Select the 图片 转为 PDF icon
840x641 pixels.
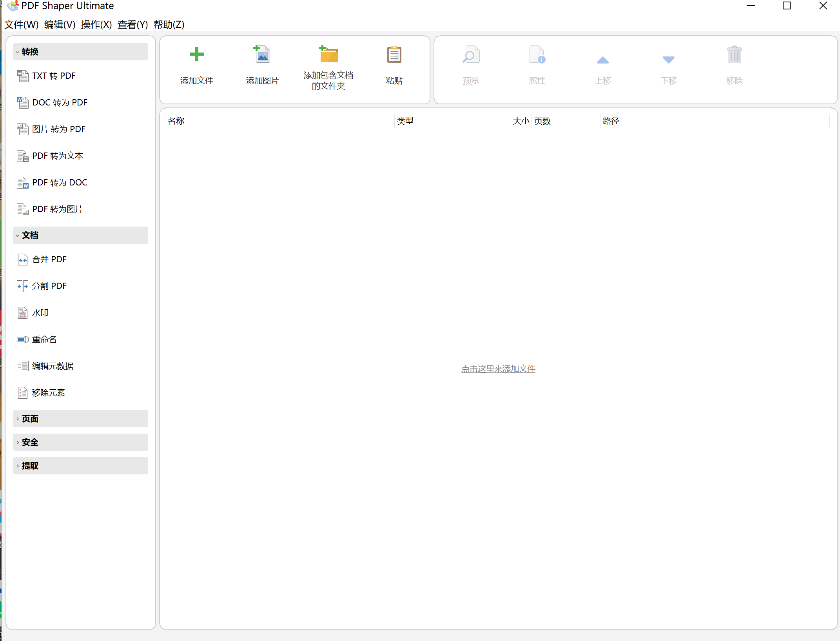click(23, 129)
